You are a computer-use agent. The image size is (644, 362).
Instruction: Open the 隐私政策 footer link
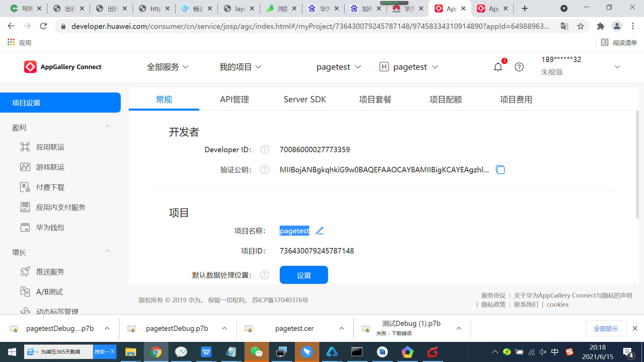(493, 305)
